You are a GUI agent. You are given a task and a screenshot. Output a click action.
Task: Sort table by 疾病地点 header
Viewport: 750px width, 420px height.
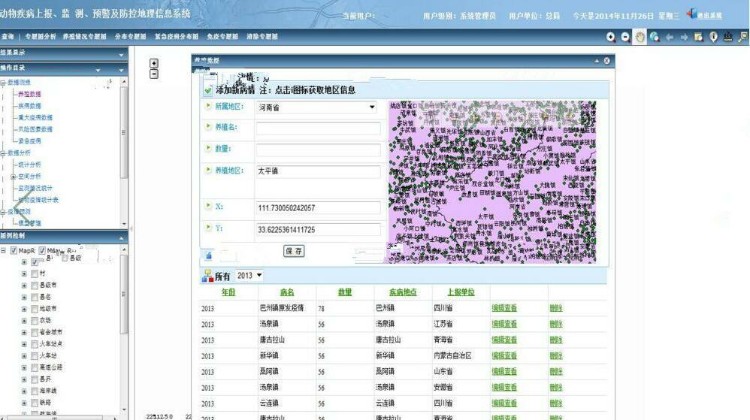403,292
